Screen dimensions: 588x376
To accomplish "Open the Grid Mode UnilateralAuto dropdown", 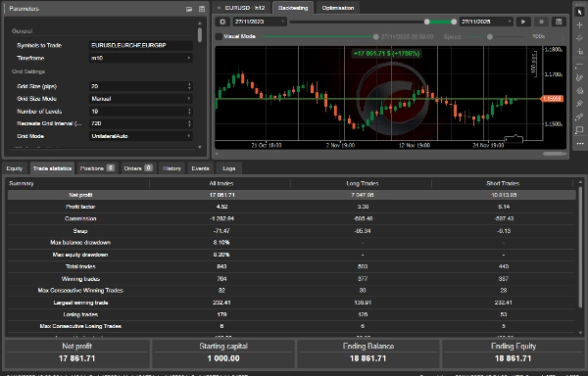I will tap(140, 136).
